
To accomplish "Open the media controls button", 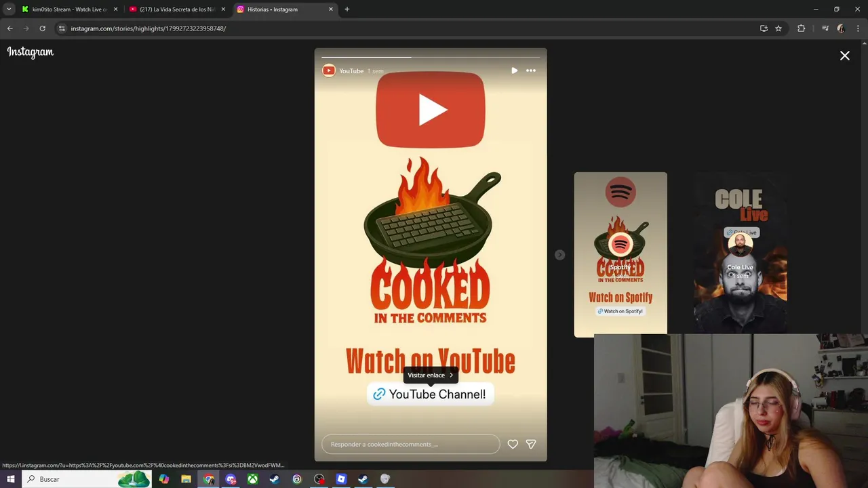I will pos(825,28).
